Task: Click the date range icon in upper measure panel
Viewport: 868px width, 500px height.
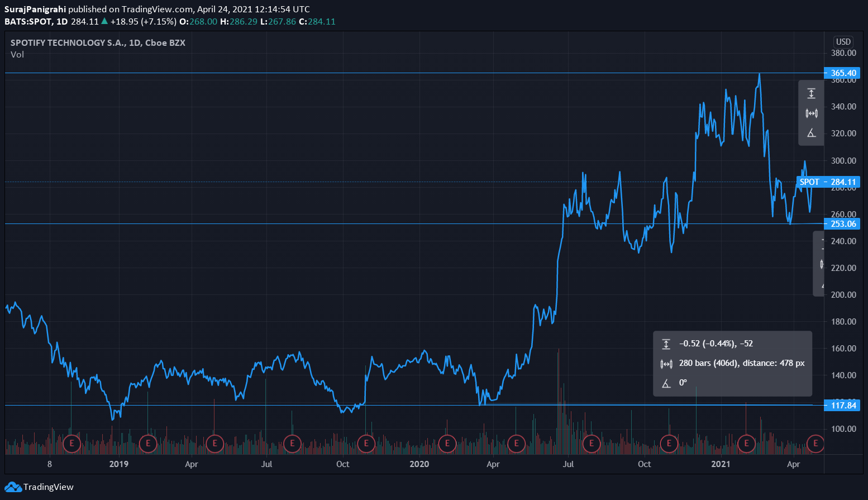Action: 812,113
